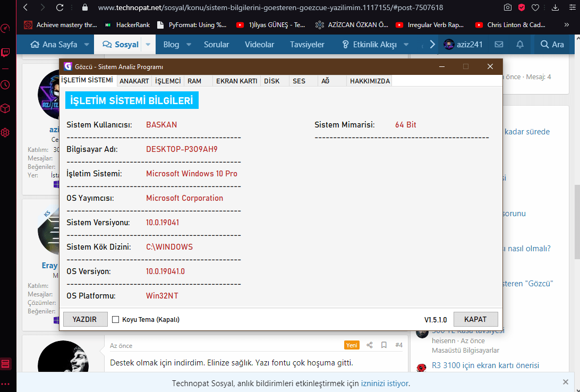Open the HAKKIMIZDA tab
This screenshot has width=580, height=392.
coord(370,81)
